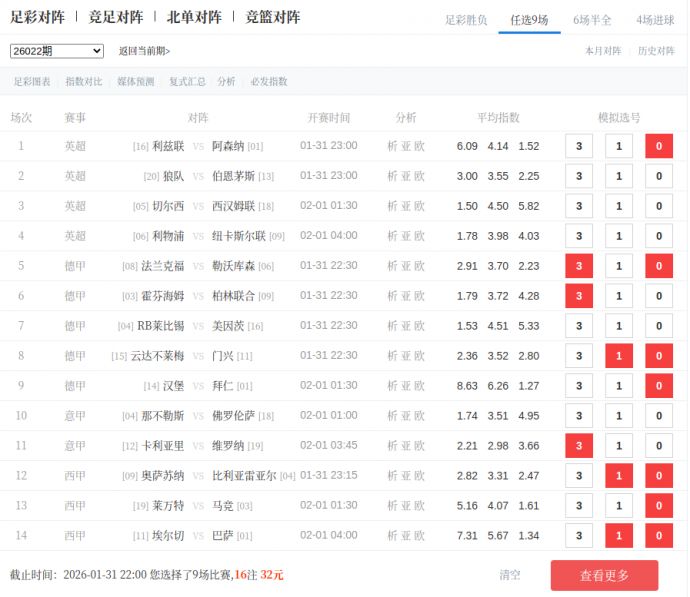Open the 26022期 issue dropdown
The height and width of the screenshot is (597, 690).
click(57, 51)
